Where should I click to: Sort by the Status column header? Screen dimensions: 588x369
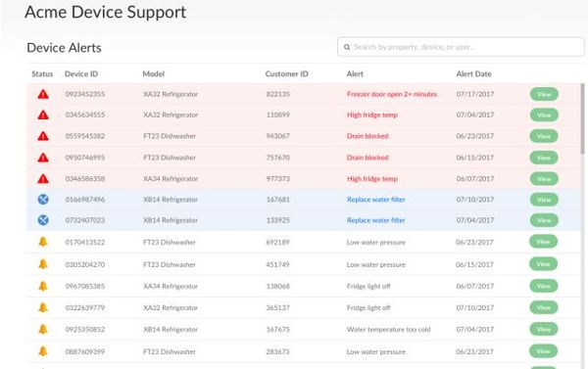42,73
